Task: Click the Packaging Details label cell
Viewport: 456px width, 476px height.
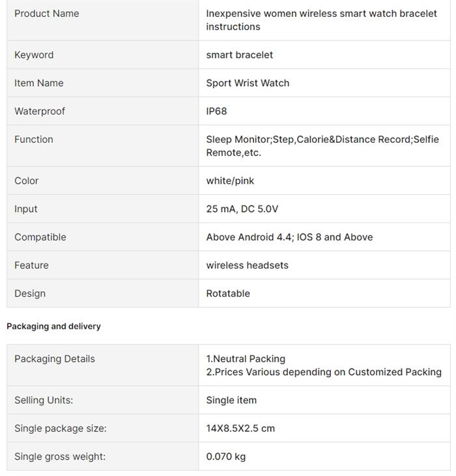Action: click(x=55, y=359)
